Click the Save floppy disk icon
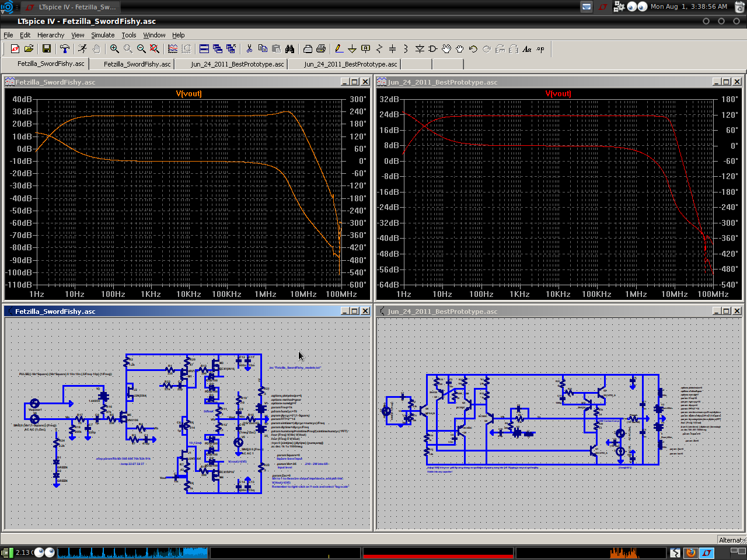Viewport: 747px width, 560px height. tap(47, 49)
